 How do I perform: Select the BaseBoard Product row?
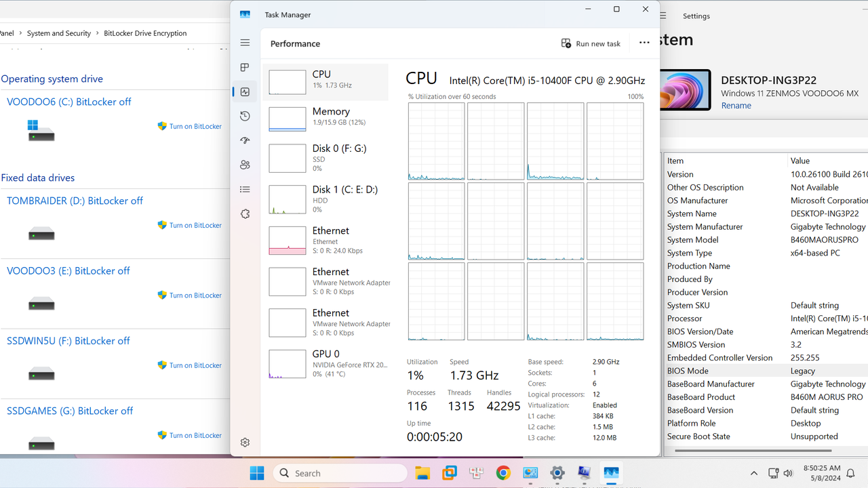(766, 397)
